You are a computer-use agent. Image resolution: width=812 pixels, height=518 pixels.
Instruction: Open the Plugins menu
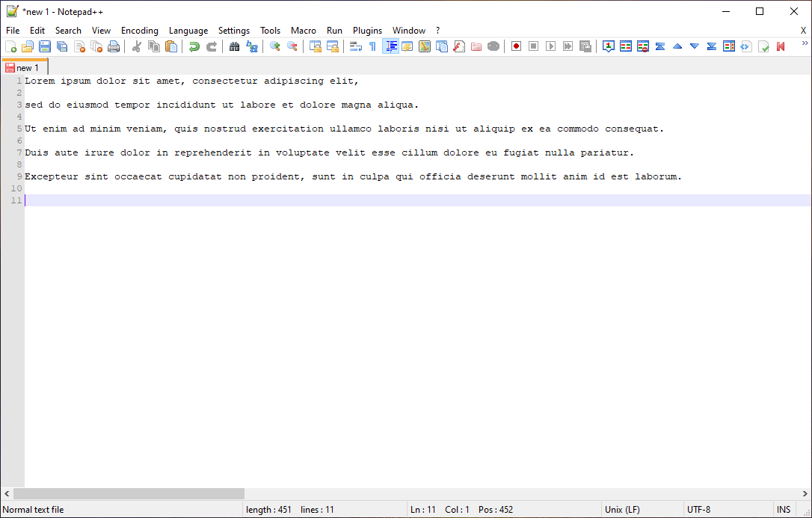pyautogui.click(x=367, y=31)
